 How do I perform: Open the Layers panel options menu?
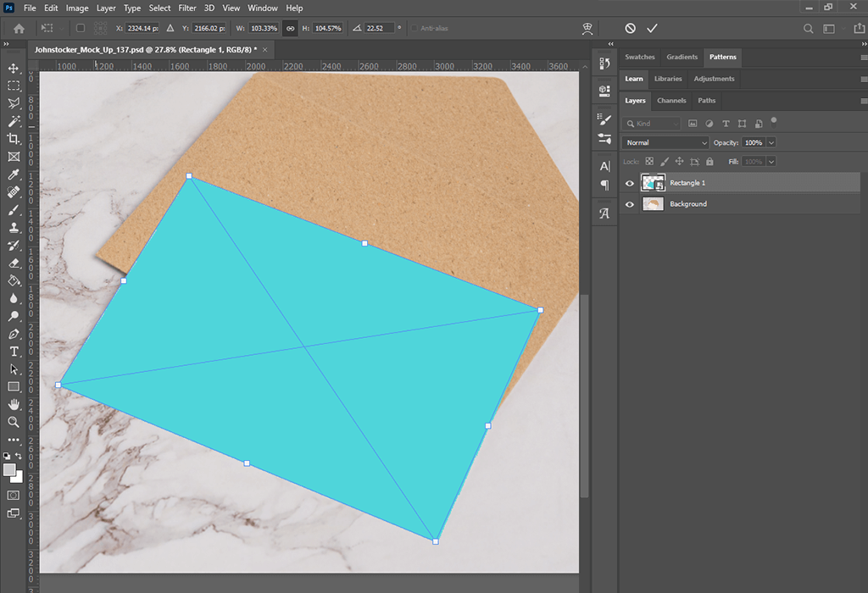point(864,101)
